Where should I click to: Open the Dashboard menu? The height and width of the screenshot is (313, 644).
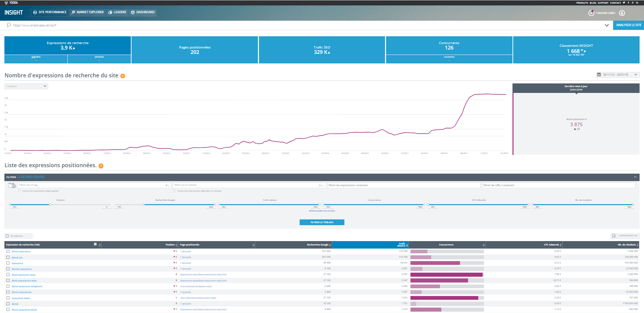[x=143, y=12]
